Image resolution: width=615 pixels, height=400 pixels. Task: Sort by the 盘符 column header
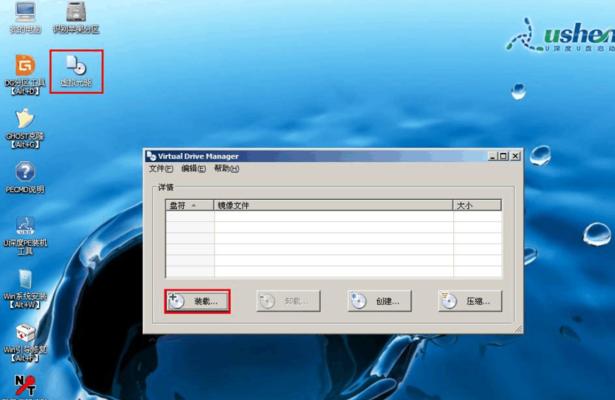tap(190, 205)
